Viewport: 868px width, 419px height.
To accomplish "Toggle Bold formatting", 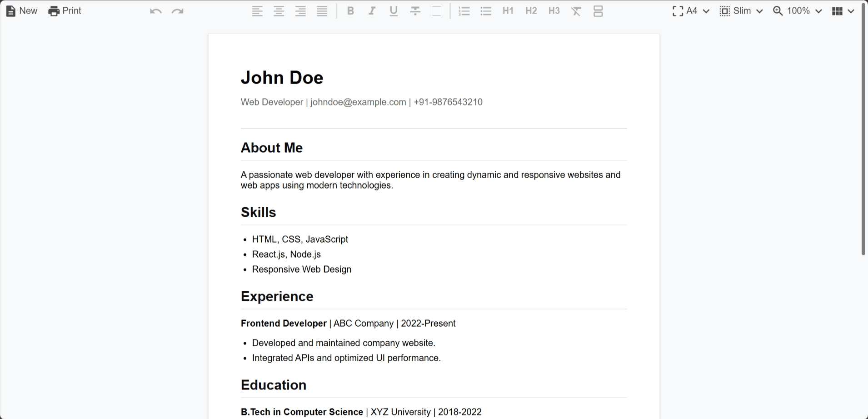I will pos(350,10).
